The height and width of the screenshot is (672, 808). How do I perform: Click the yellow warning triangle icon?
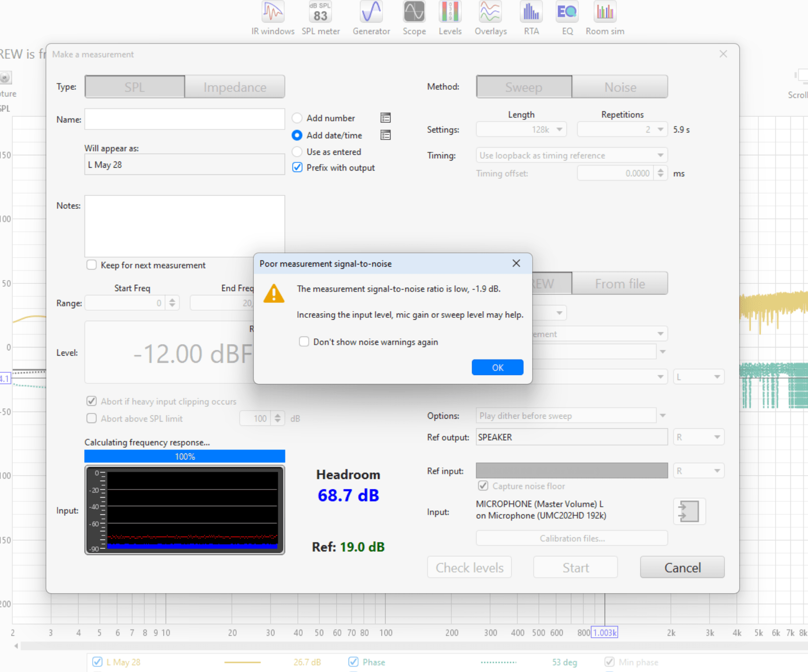tap(274, 293)
